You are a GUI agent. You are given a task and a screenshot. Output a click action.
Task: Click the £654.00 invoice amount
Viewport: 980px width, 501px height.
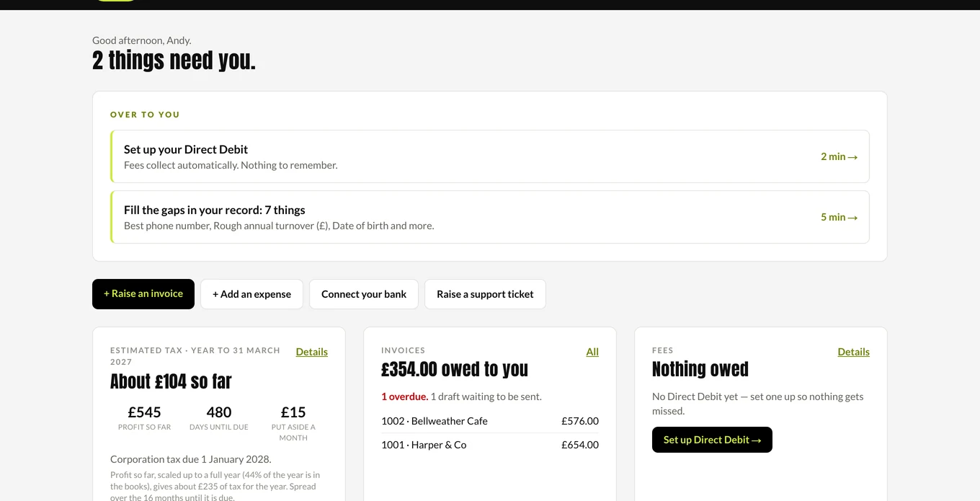(580, 445)
